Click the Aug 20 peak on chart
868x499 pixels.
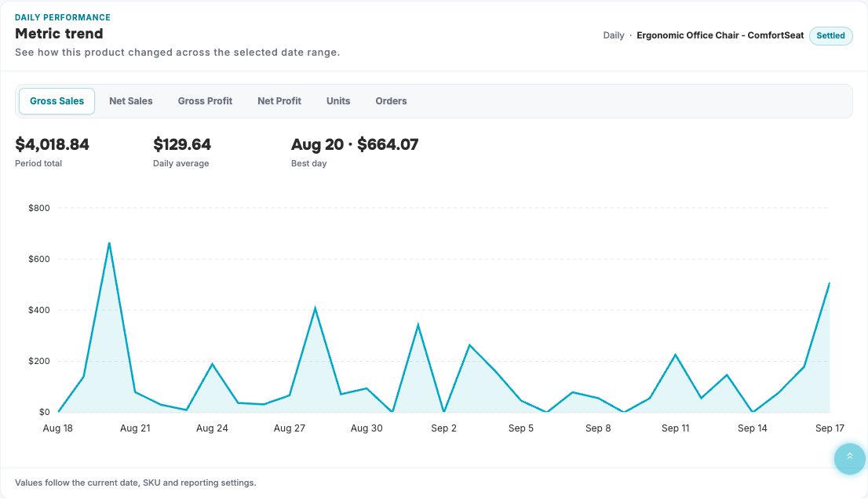coord(110,243)
